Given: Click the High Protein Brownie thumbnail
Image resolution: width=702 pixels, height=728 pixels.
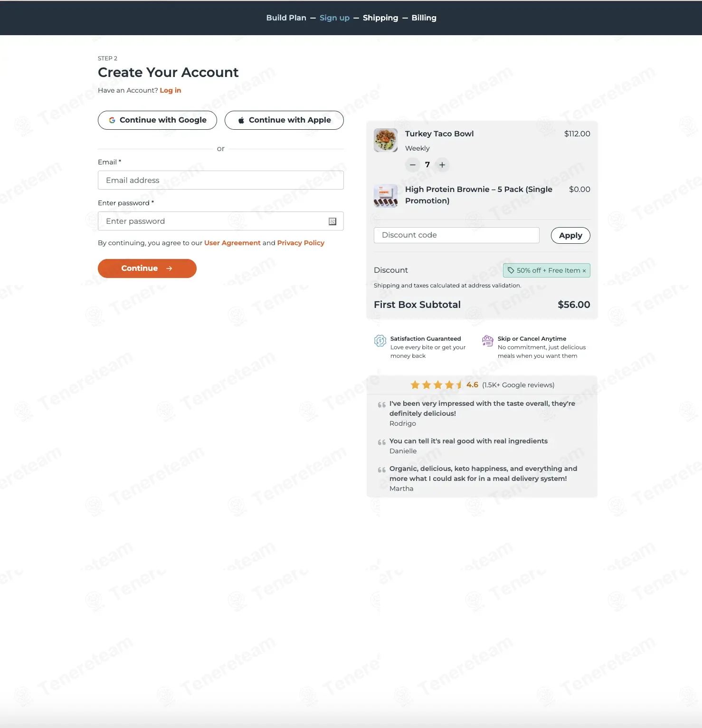Looking at the screenshot, I should pos(386,196).
